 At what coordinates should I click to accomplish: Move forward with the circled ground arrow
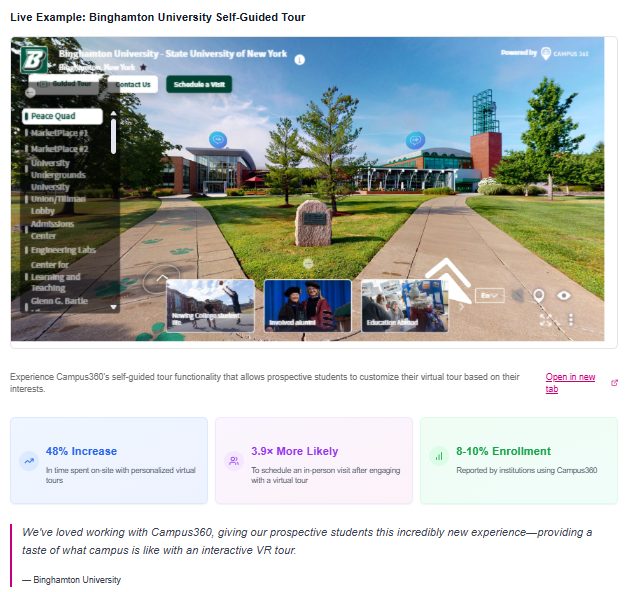[162, 279]
